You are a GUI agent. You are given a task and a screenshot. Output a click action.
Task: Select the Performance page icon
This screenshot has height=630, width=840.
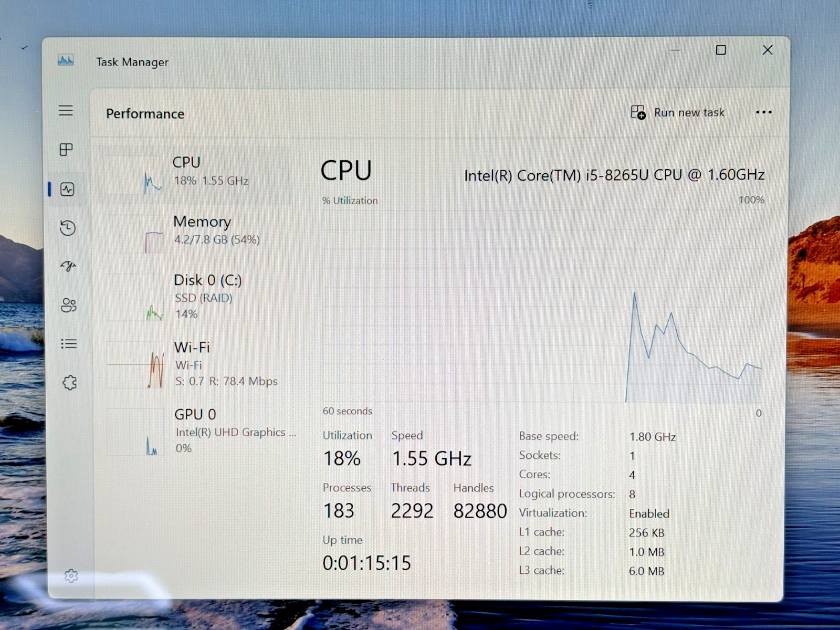67,189
